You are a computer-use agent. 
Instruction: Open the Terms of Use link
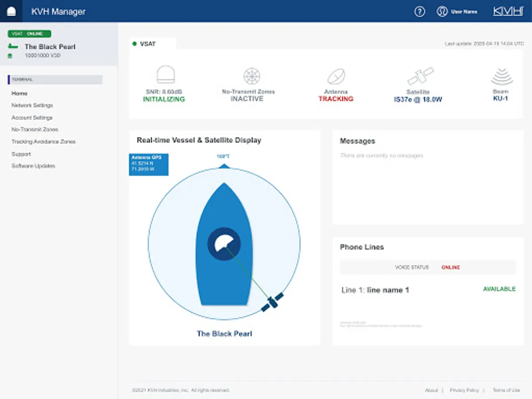506,390
